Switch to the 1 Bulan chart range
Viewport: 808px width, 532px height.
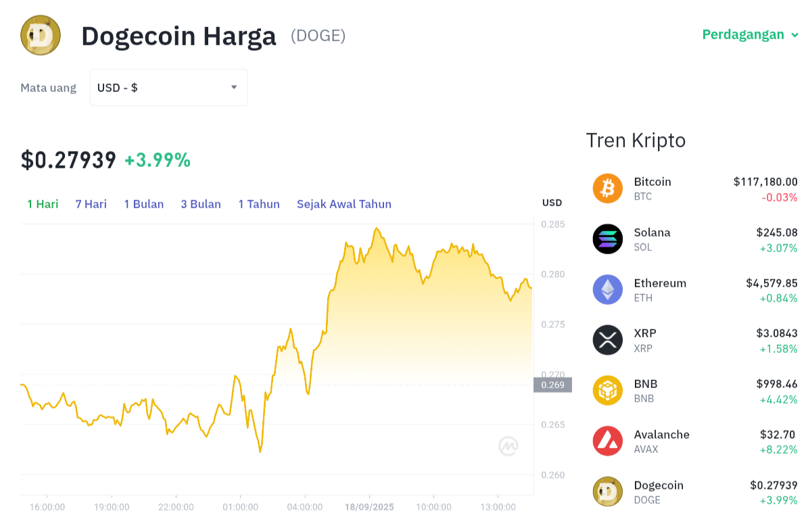pos(144,204)
